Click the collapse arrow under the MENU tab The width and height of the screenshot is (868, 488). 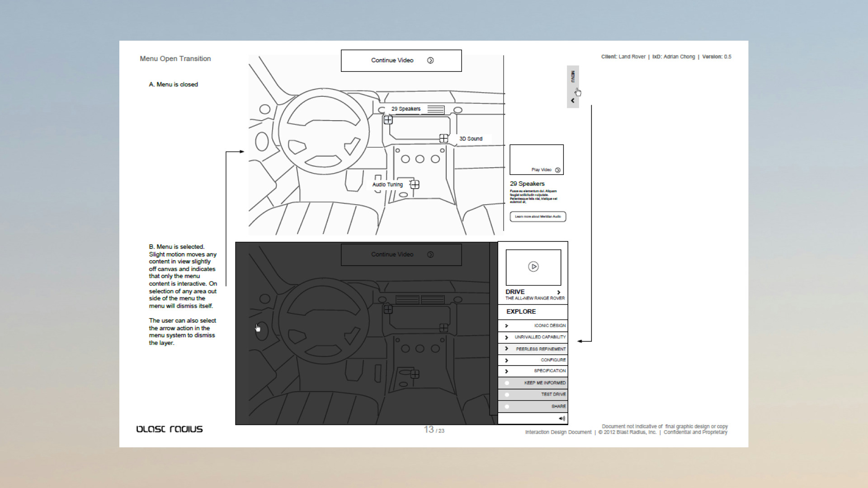(573, 101)
